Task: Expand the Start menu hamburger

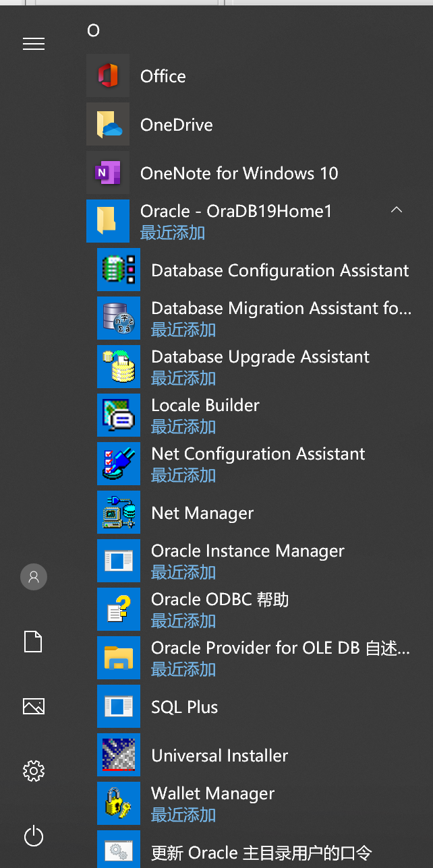Action: click(34, 43)
